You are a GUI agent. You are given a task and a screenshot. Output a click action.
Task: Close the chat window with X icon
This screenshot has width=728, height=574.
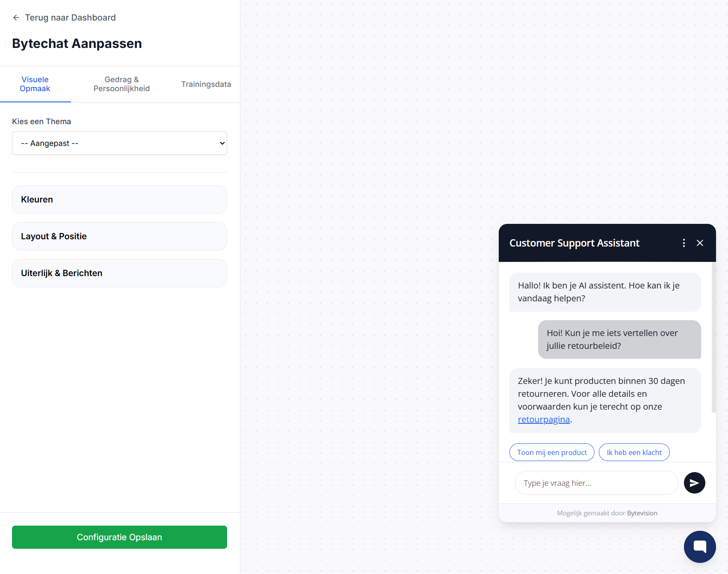click(x=700, y=243)
